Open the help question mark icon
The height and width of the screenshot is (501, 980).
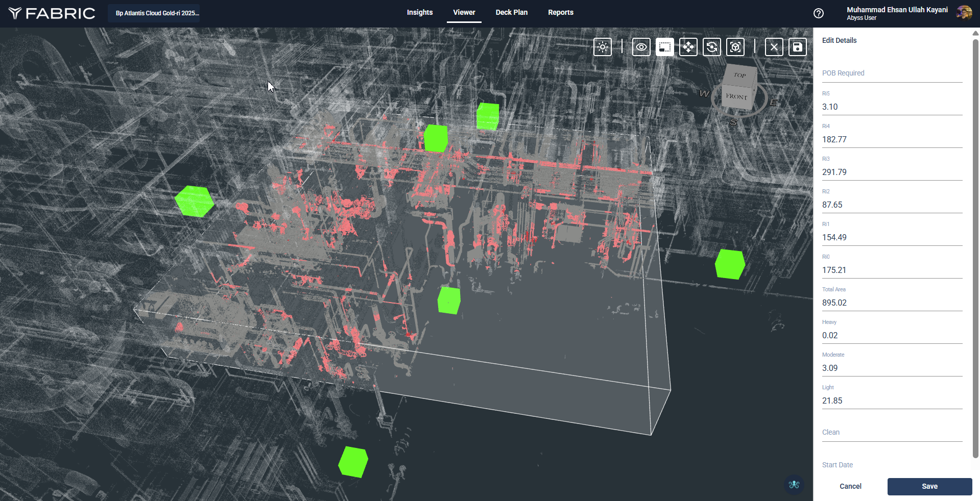click(818, 13)
